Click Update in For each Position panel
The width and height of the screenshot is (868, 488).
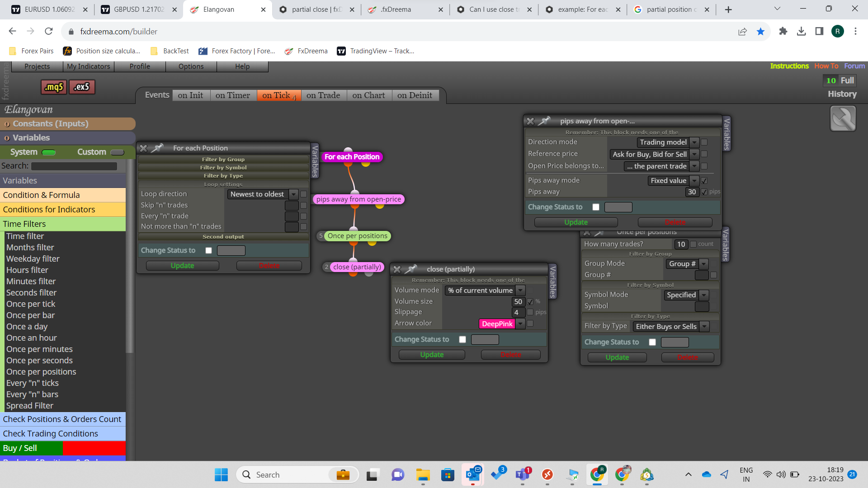coord(182,266)
